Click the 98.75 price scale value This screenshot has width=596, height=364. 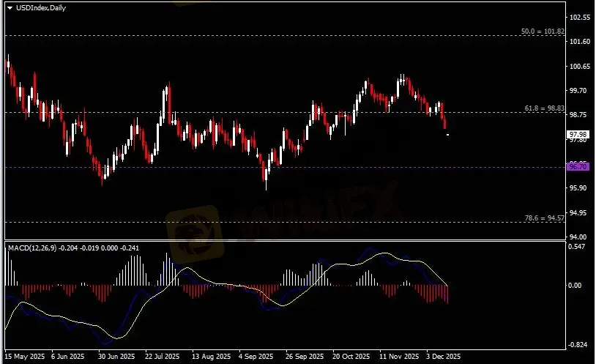[x=578, y=115]
